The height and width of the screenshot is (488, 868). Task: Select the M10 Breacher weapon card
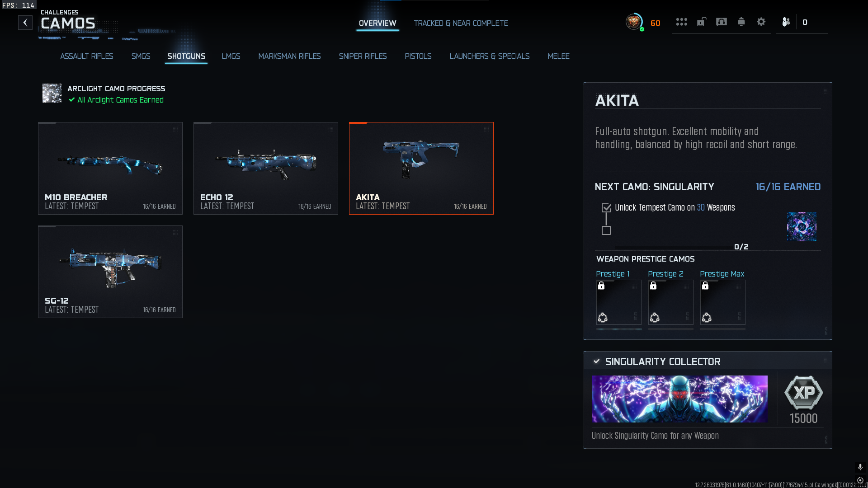click(110, 168)
